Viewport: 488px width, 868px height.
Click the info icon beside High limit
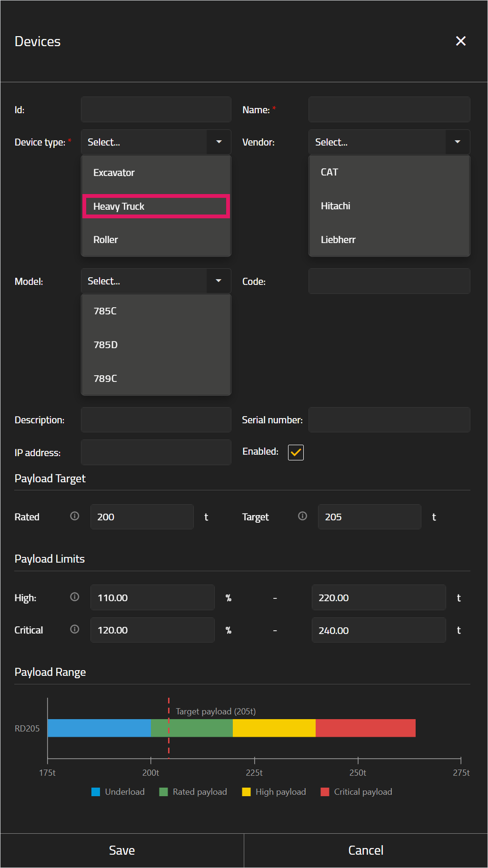[x=75, y=597]
